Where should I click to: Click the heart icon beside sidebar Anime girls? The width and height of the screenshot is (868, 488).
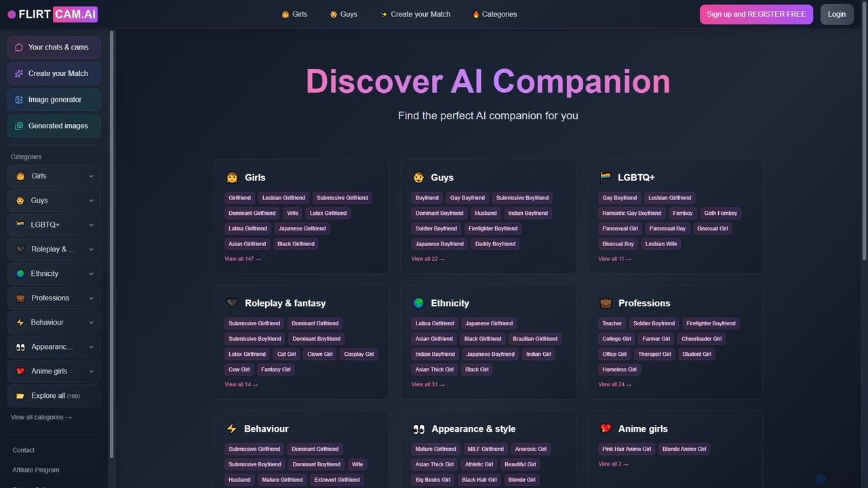pyautogui.click(x=20, y=371)
